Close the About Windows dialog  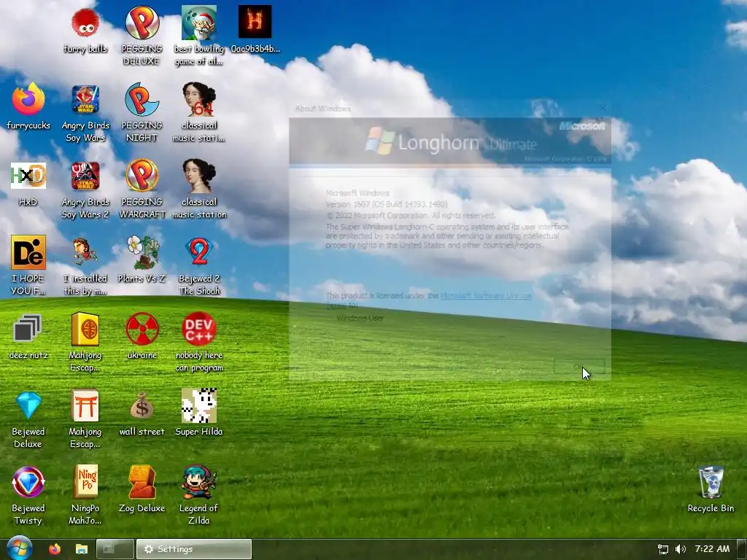pos(603,109)
